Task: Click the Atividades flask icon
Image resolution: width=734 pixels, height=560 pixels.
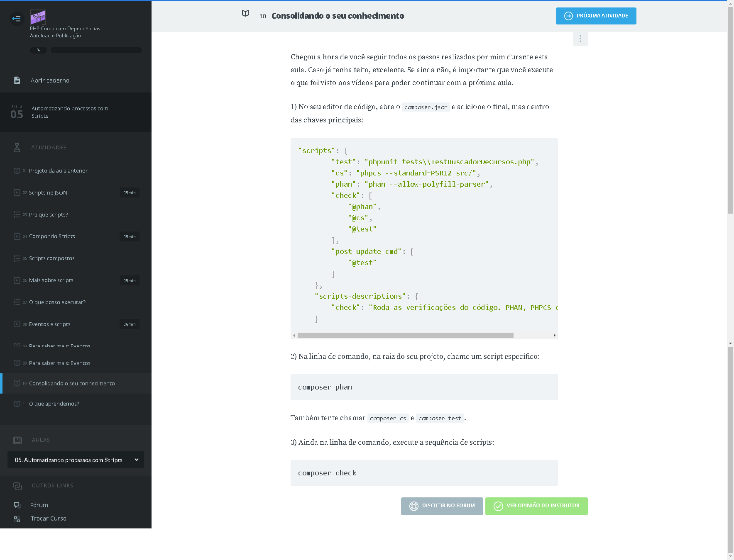Action: [17, 148]
